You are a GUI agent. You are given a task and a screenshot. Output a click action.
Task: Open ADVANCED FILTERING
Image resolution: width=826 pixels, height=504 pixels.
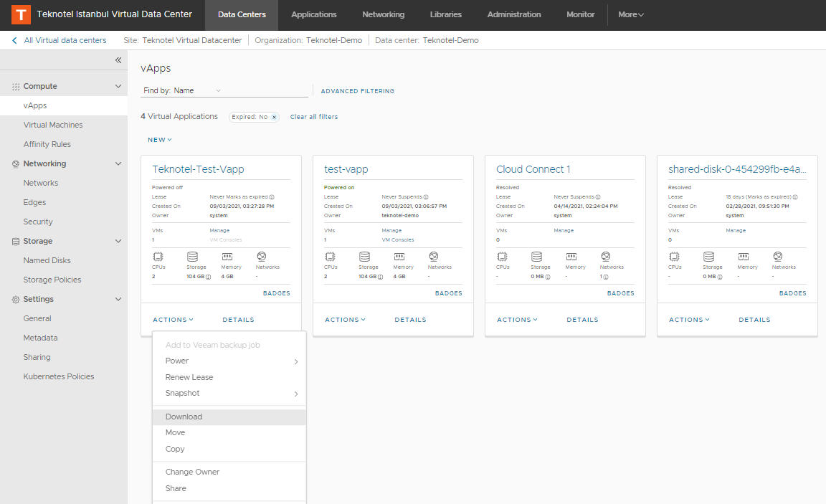[358, 91]
